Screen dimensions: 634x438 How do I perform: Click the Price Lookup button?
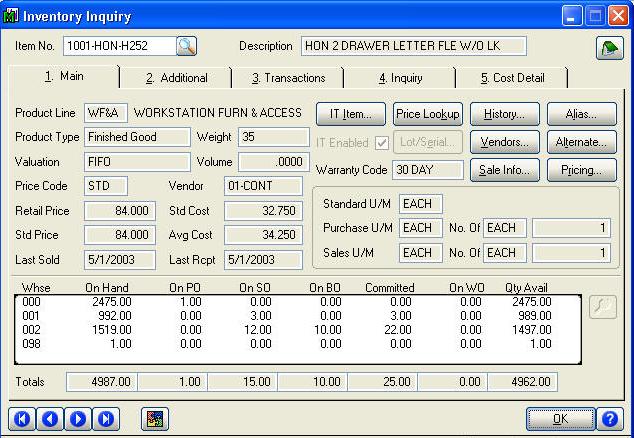coord(428,114)
